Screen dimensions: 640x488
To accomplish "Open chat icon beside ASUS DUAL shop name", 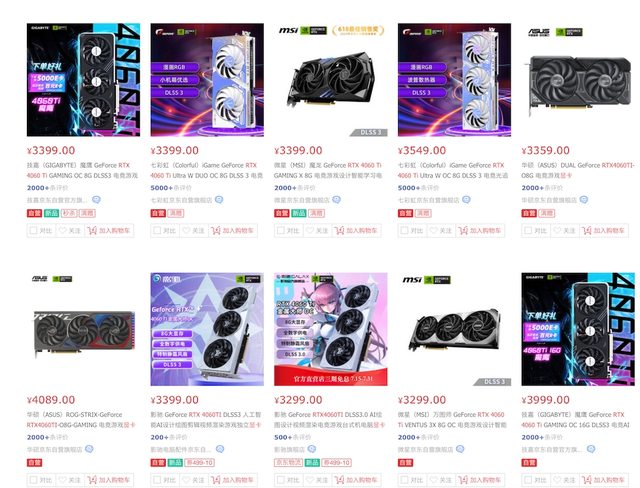I will click(x=584, y=200).
